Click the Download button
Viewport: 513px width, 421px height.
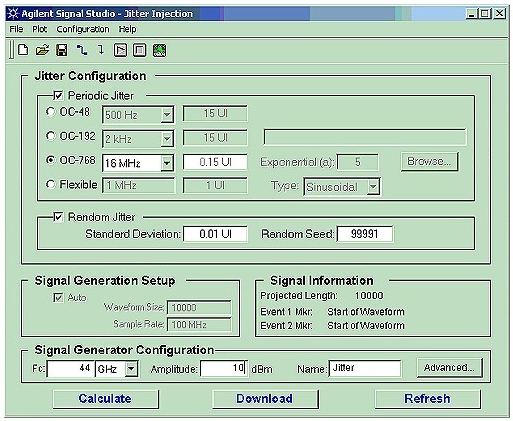pyautogui.click(x=265, y=399)
